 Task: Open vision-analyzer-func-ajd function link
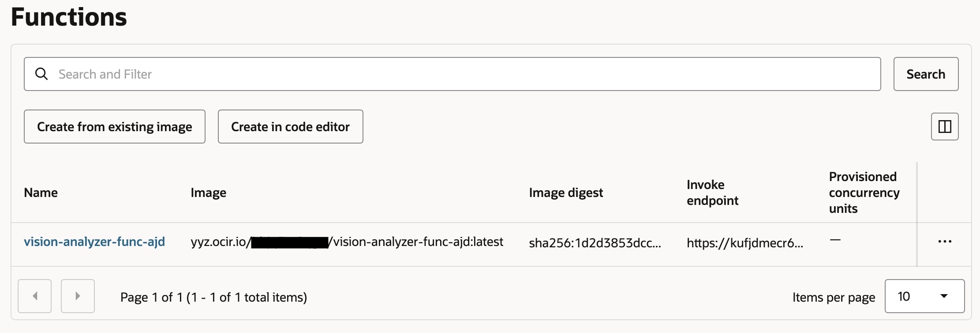click(94, 242)
